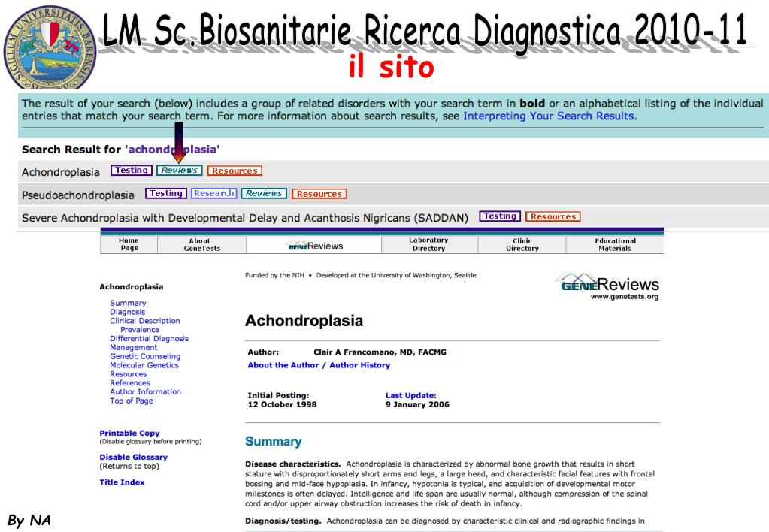Image resolution: width=769 pixels, height=532 pixels.
Task: Go to Home Page tab
Action: (129, 244)
